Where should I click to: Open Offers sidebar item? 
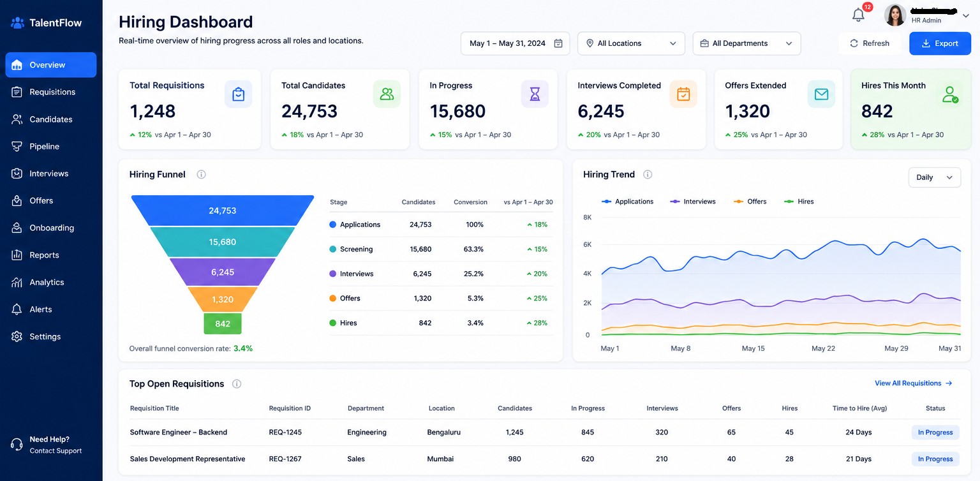click(x=51, y=200)
